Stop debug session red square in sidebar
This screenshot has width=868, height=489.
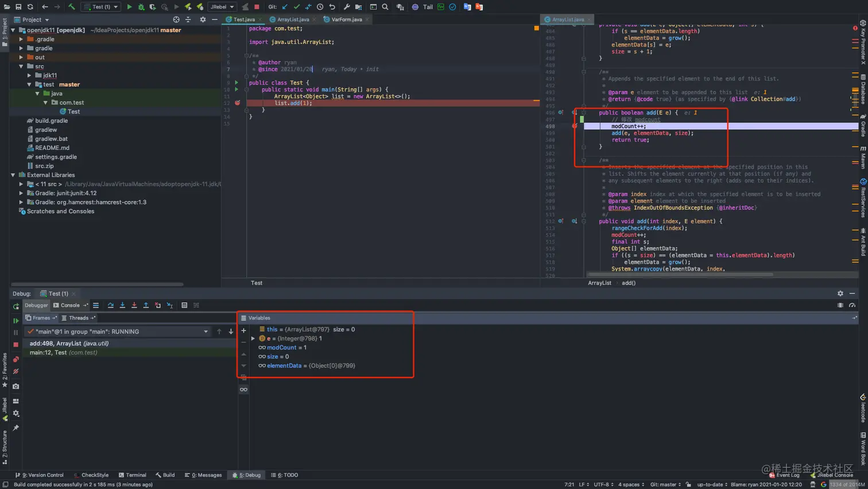coord(16,344)
